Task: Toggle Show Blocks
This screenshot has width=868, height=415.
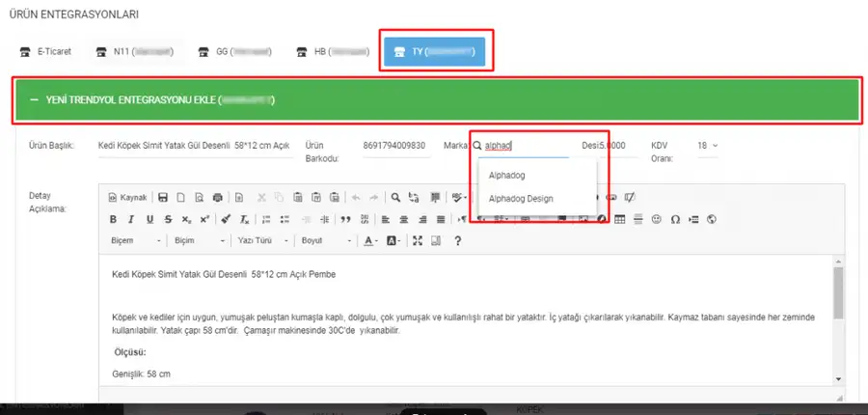Action: (436, 241)
